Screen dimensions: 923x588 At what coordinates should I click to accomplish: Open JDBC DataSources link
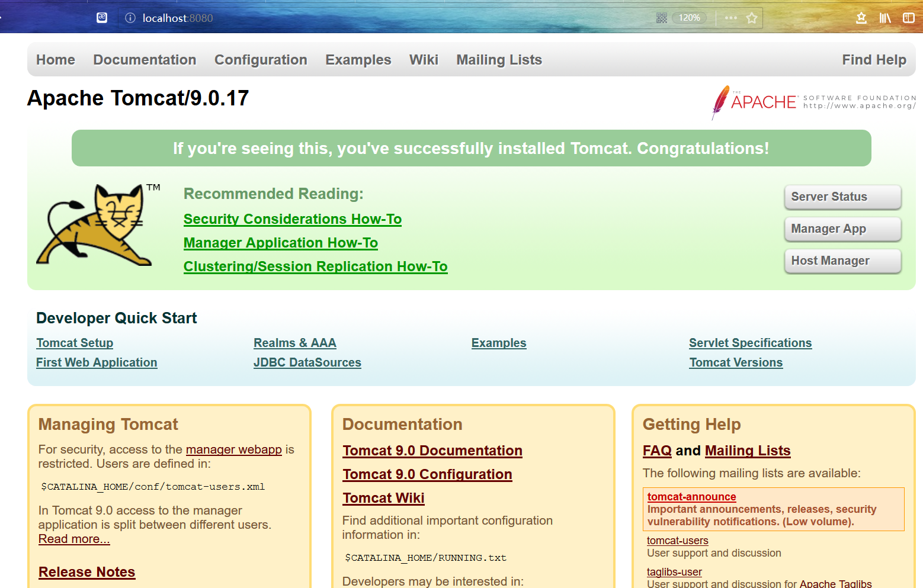tap(307, 362)
